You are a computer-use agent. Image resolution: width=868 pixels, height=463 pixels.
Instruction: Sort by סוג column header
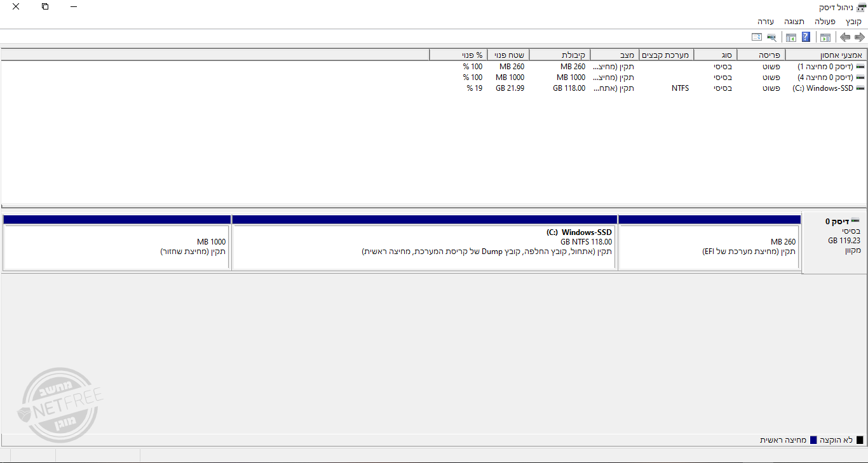click(x=715, y=55)
